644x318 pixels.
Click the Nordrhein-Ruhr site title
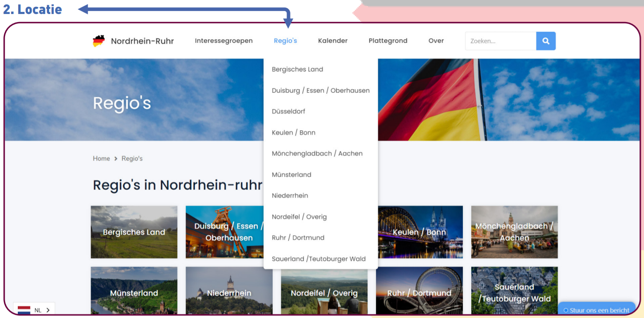[142, 41]
